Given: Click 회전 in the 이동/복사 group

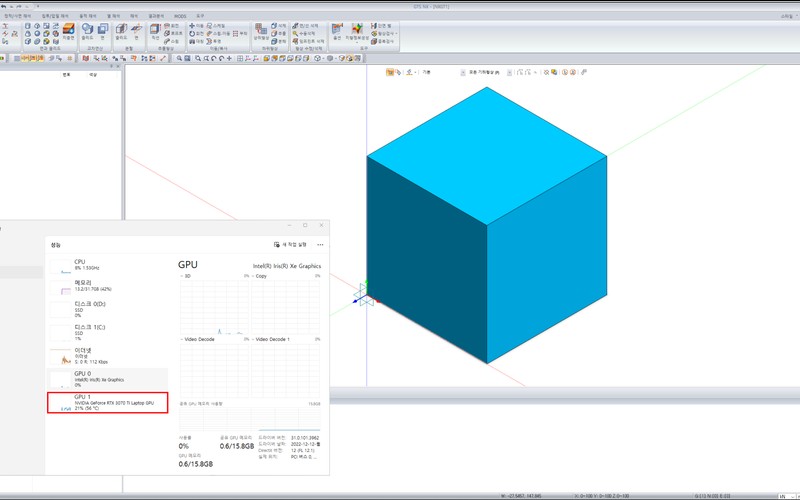Looking at the screenshot, I should [196, 33].
